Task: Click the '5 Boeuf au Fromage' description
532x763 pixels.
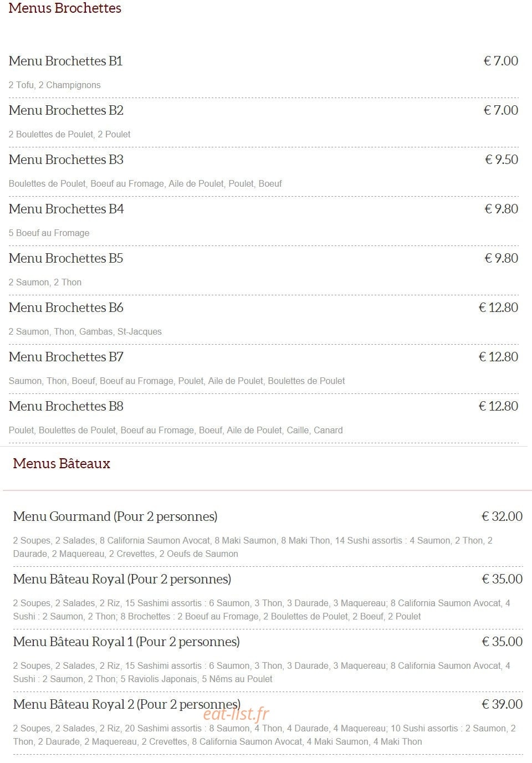Action: coord(49,233)
